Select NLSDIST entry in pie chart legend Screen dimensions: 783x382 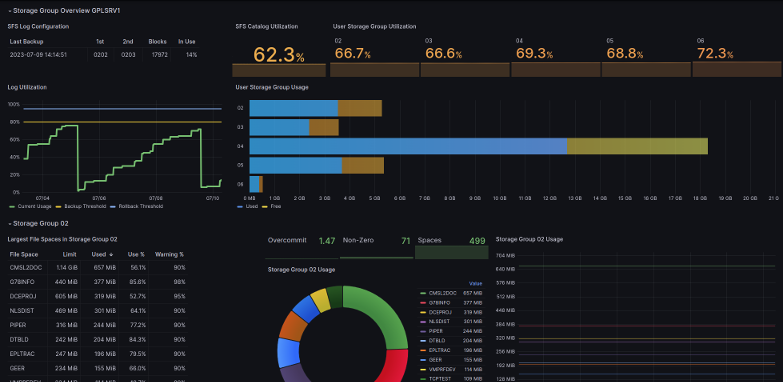(439, 322)
